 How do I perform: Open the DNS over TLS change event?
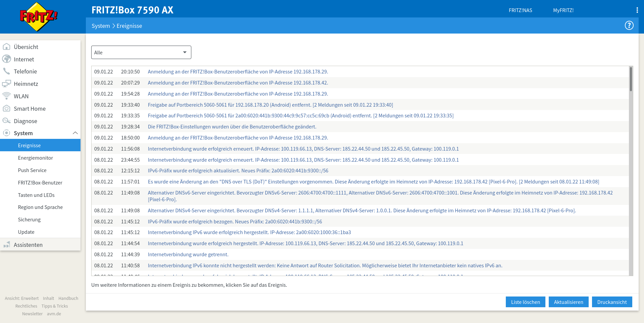click(x=373, y=181)
